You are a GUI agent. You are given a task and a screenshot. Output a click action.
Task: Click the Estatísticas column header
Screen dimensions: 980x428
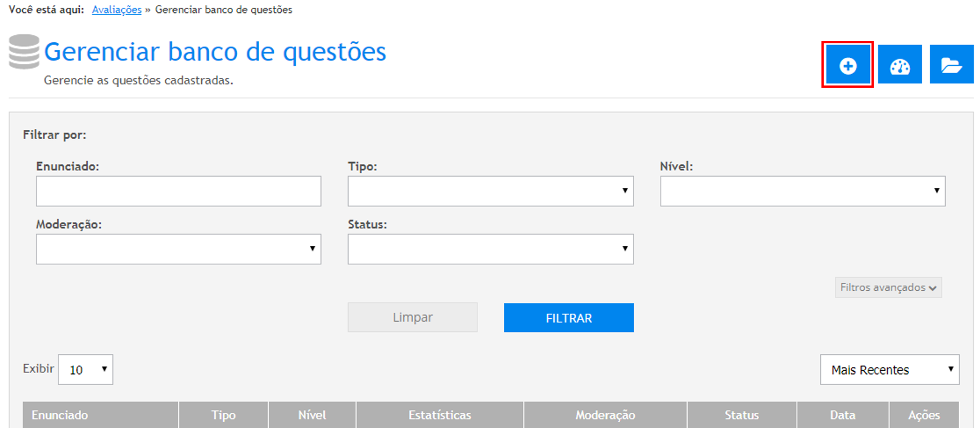pos(440,415)
